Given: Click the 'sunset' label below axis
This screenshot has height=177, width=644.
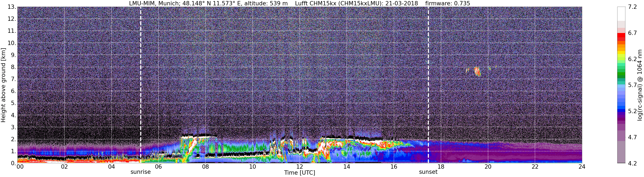Looking at the screenshot, I should coord(428,172).
